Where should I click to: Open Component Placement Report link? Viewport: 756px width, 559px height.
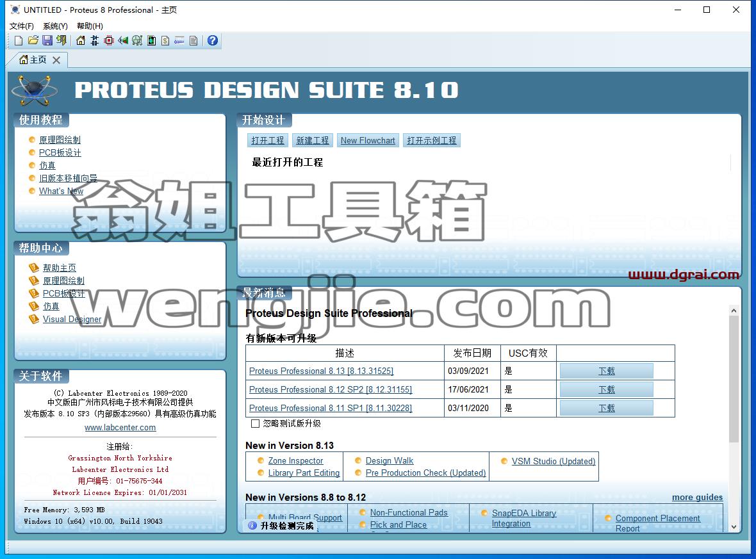[x=657, y=523]
